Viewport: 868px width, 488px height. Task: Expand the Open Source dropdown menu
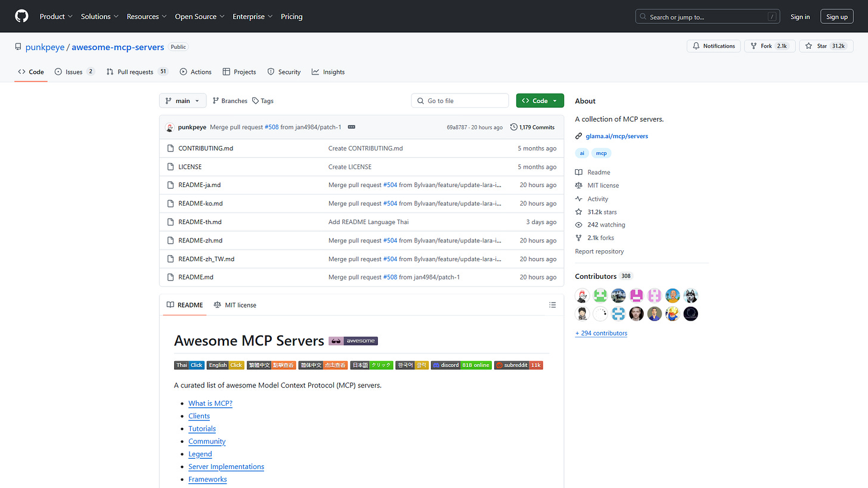(x=200, y=17)
